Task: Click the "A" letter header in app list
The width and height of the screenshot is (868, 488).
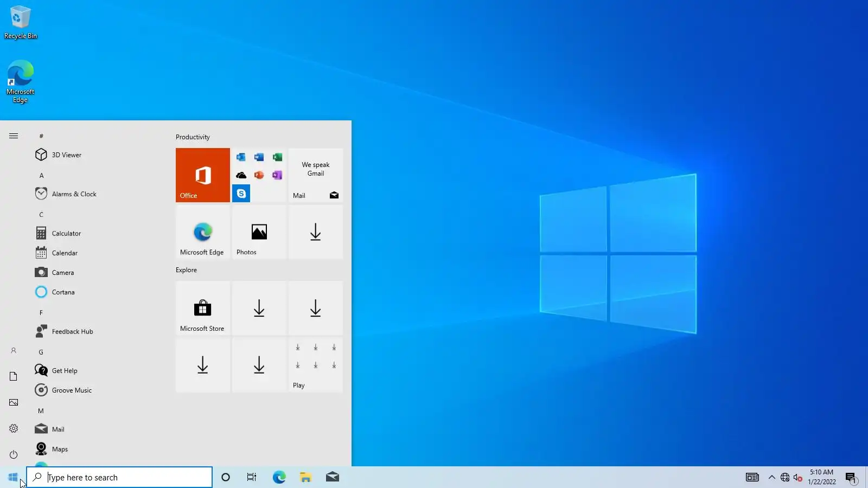Action: [x=41, y=176]
